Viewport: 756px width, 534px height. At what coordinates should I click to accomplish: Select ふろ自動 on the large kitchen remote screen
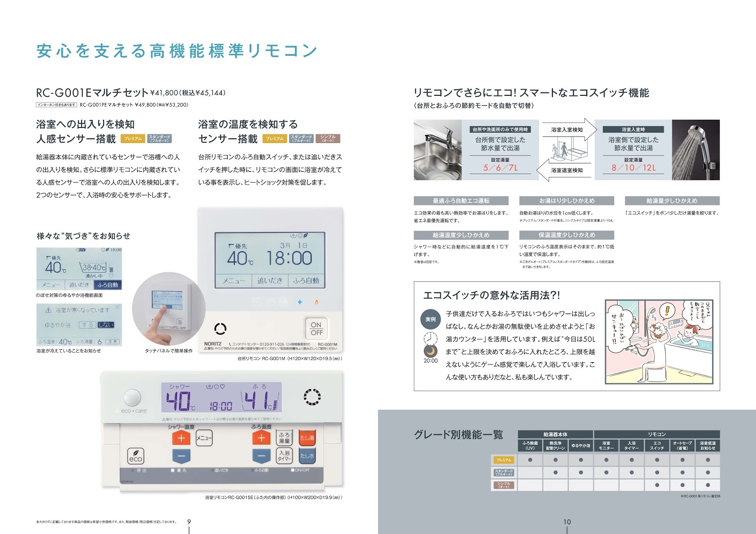click(306, 280)
